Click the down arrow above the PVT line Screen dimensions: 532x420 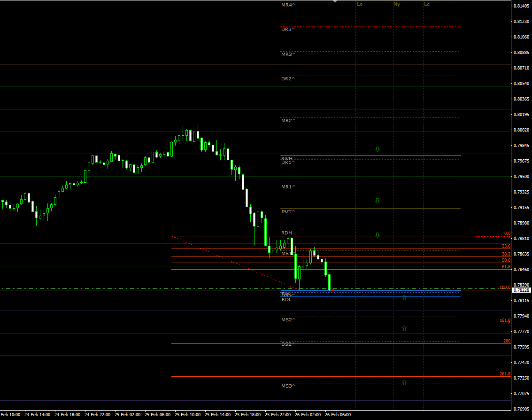point(377,201)
